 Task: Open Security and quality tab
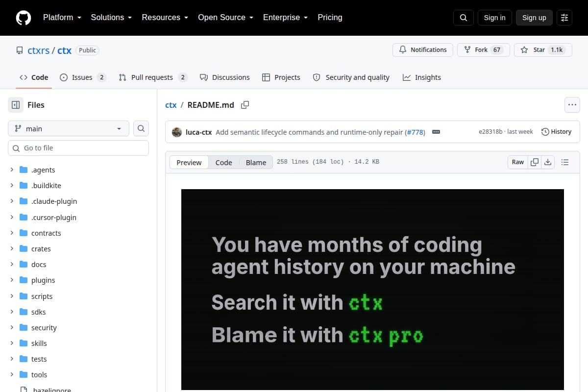coord(351,77)
